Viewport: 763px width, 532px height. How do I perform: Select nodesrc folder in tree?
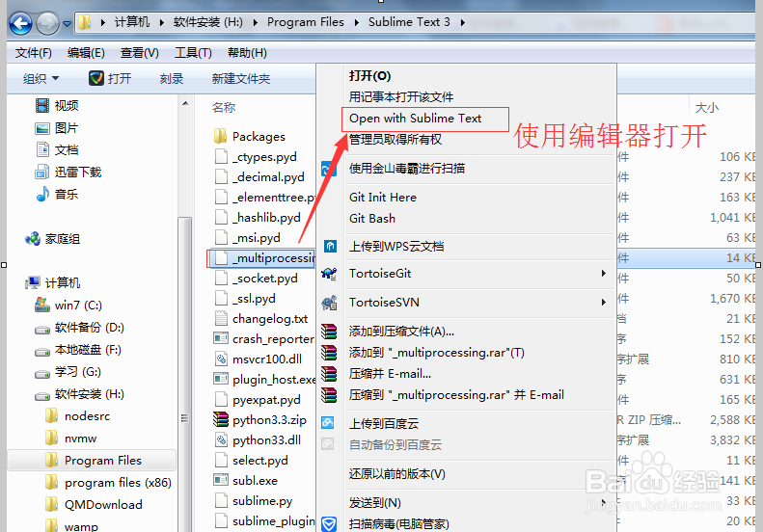(77, 416)
